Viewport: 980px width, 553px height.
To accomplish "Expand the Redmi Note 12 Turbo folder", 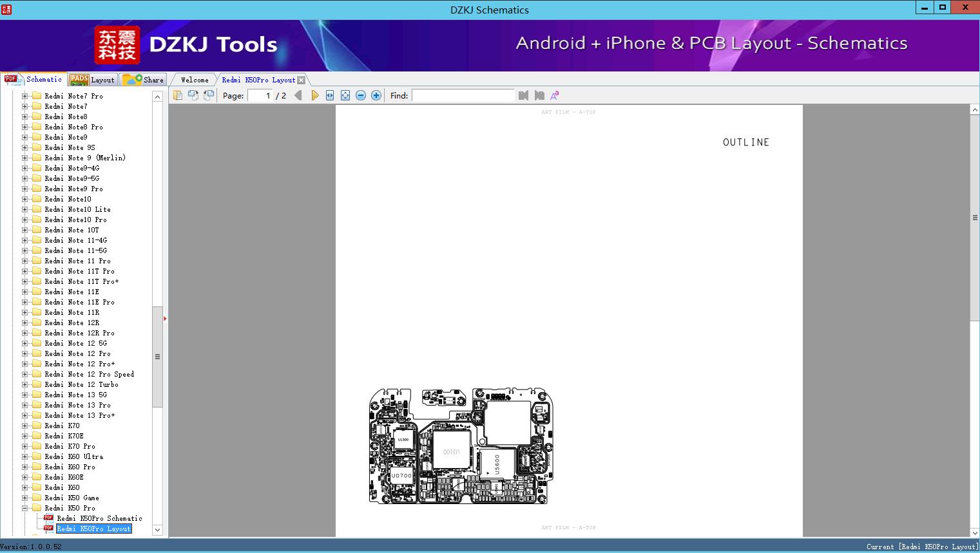I will (x=24, y=384).
